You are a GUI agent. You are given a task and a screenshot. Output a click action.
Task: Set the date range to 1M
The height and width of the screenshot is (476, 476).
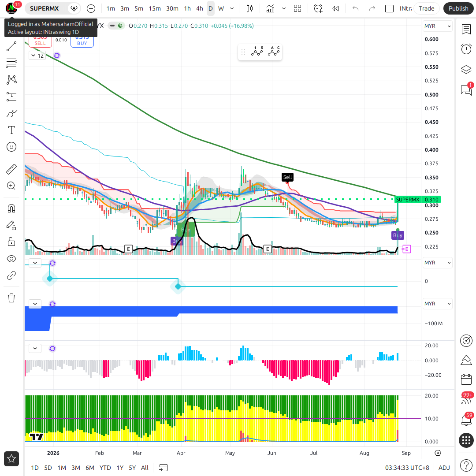point(62,468)
